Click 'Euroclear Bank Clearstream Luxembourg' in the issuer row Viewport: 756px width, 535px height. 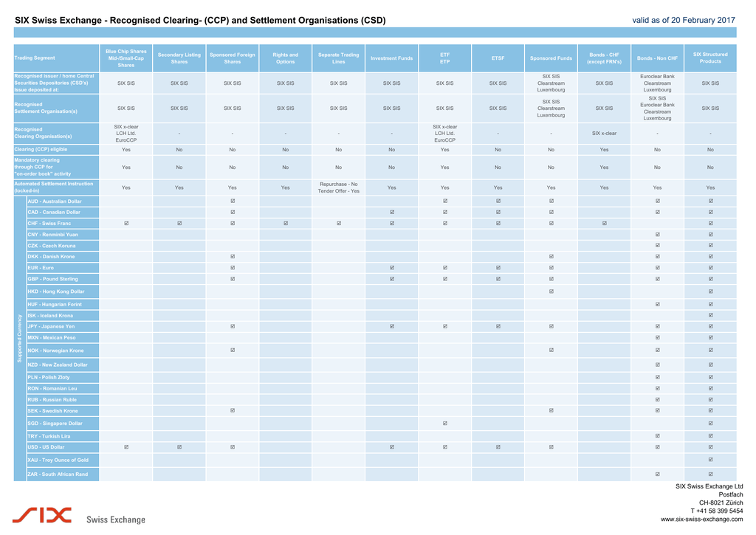[657, 83]
